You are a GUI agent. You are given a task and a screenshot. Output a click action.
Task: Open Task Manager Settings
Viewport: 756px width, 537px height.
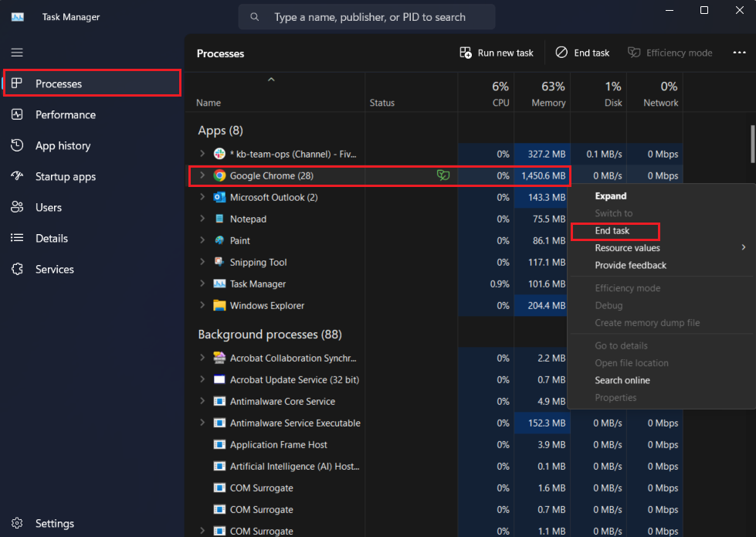point(54,523)
